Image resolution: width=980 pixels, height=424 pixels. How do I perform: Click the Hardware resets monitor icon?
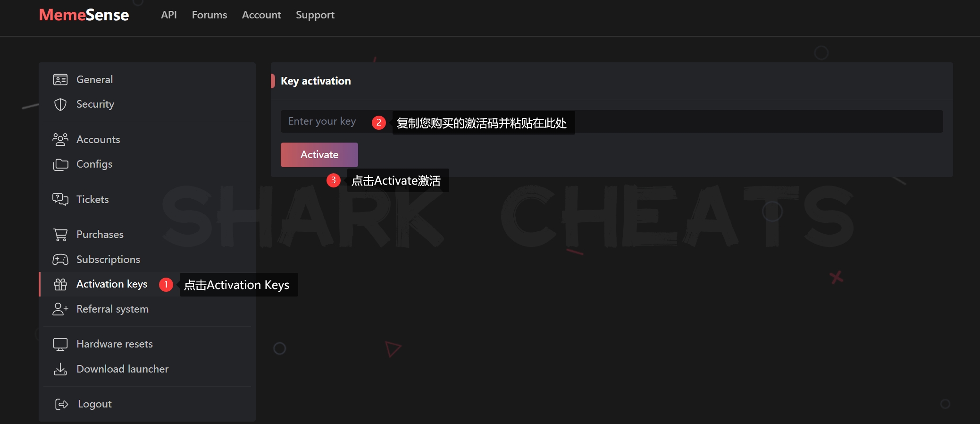tap(60, 344)
